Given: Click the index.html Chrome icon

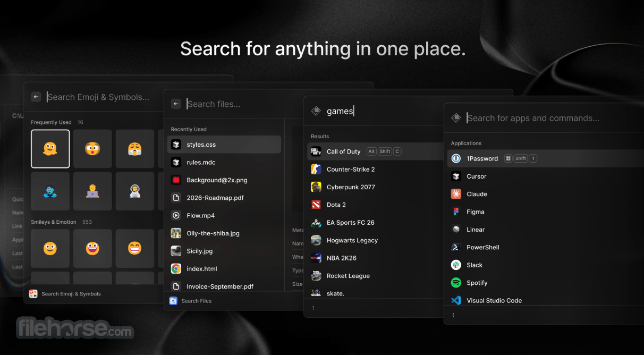Looking at the screenshot, I should [176, 268].
